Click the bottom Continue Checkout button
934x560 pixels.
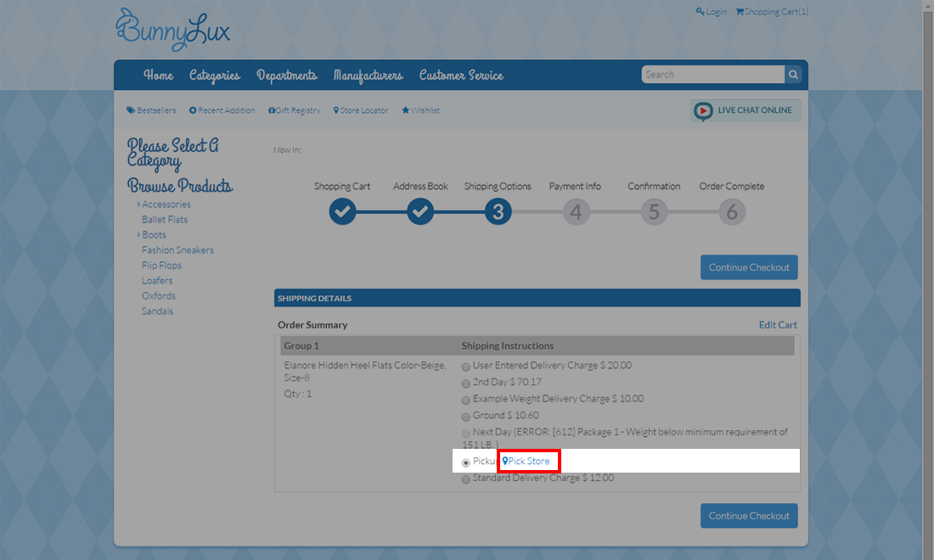(749, 516)
